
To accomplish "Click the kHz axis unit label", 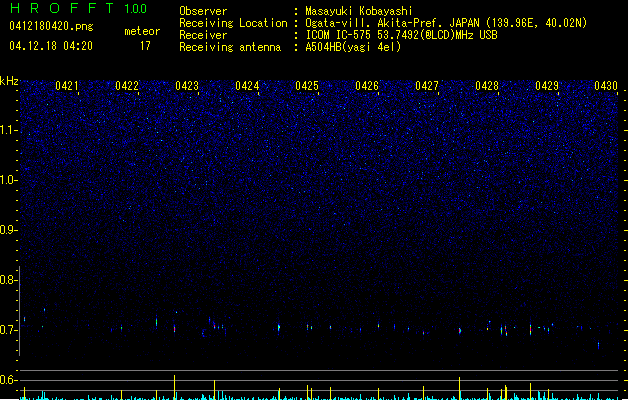I will (x=9, y=81).
